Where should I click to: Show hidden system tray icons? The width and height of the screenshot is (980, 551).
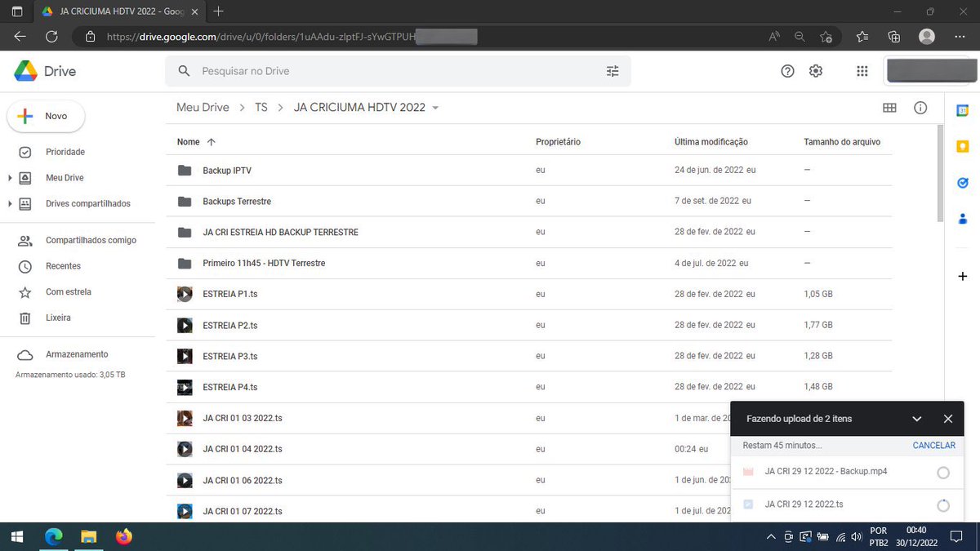[x=771, y=537]
